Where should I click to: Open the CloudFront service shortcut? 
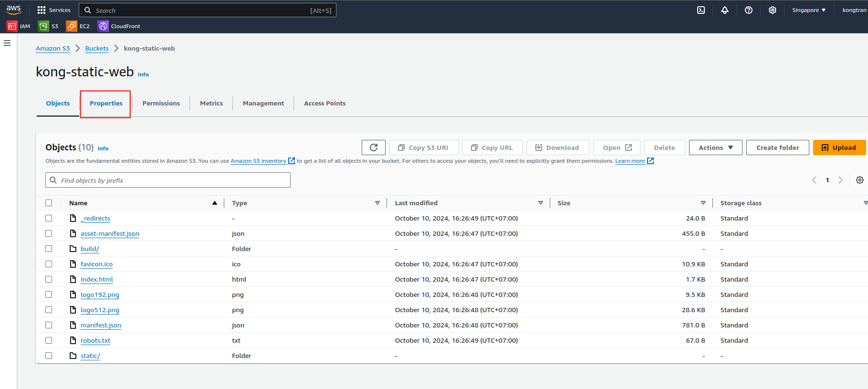click(119, 26)
